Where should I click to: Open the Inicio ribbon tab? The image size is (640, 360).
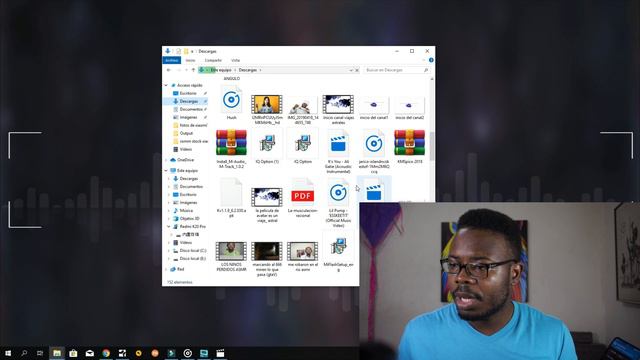tap(190, 60)
